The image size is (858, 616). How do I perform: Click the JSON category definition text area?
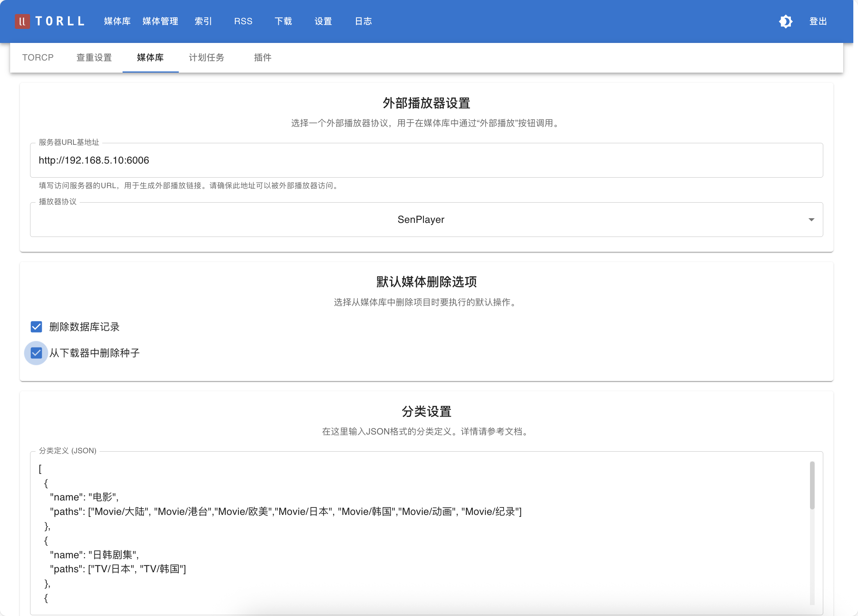(390, 535)
